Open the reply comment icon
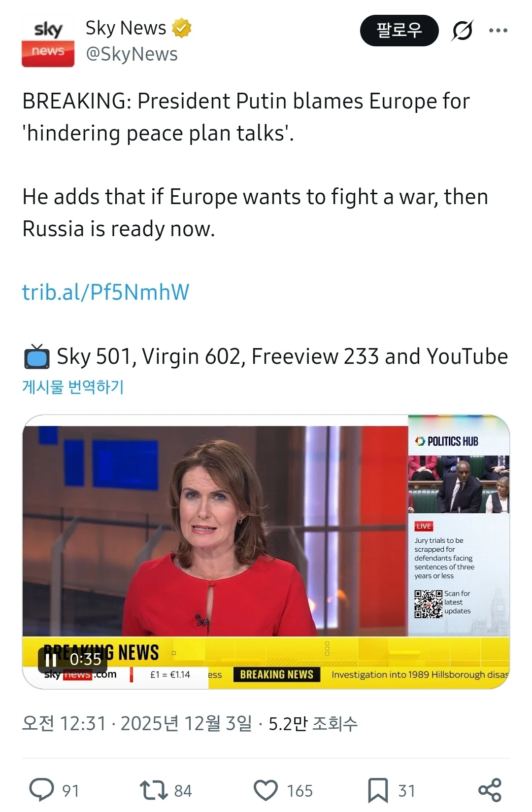 coord(42,789)
